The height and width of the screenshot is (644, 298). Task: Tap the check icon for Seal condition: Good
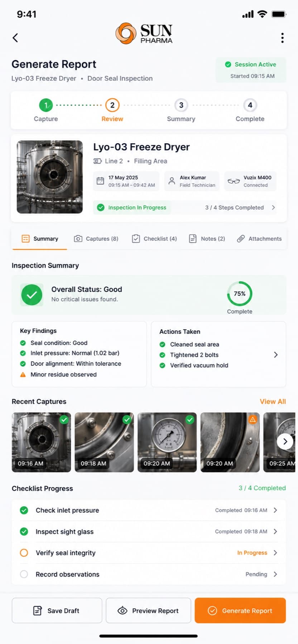point(23,343)
